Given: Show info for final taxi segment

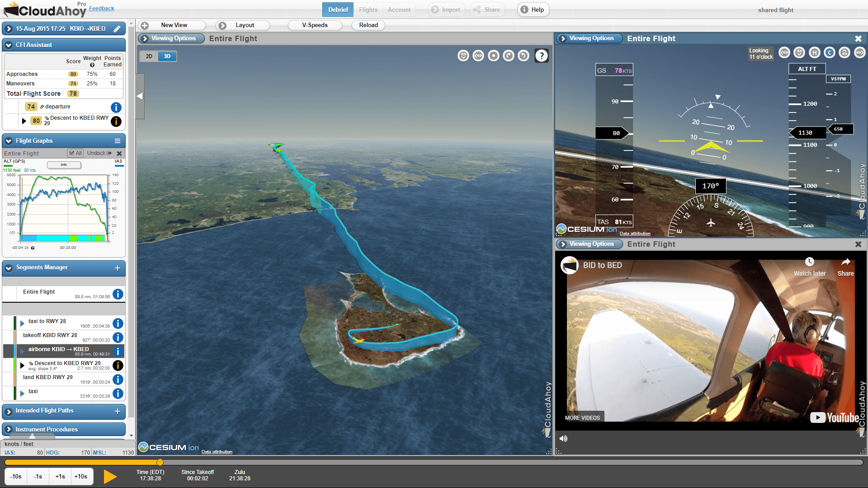Looking at the screenshot, I should (x=118, y=394).
